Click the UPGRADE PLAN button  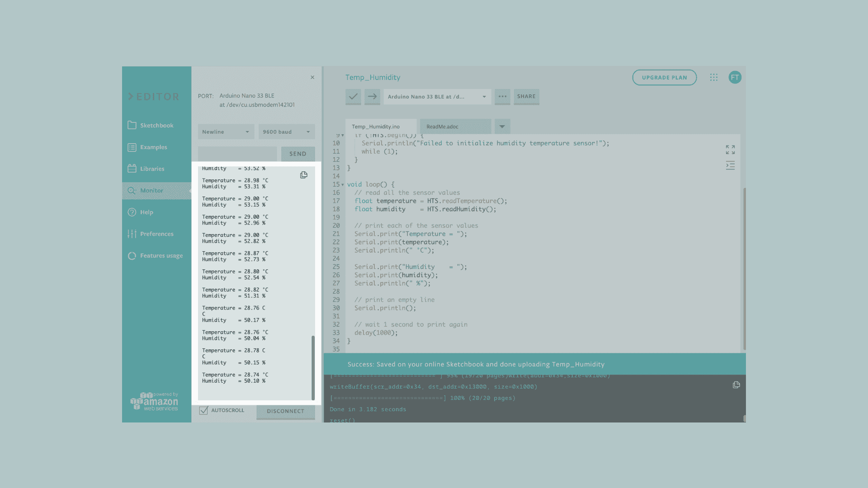pyautogui.click(x=664, y=77)
